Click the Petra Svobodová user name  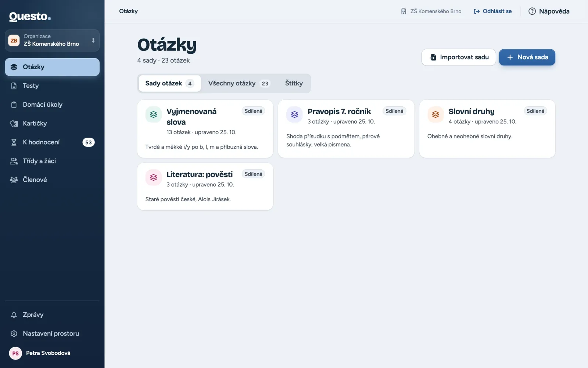coord(48,353)
